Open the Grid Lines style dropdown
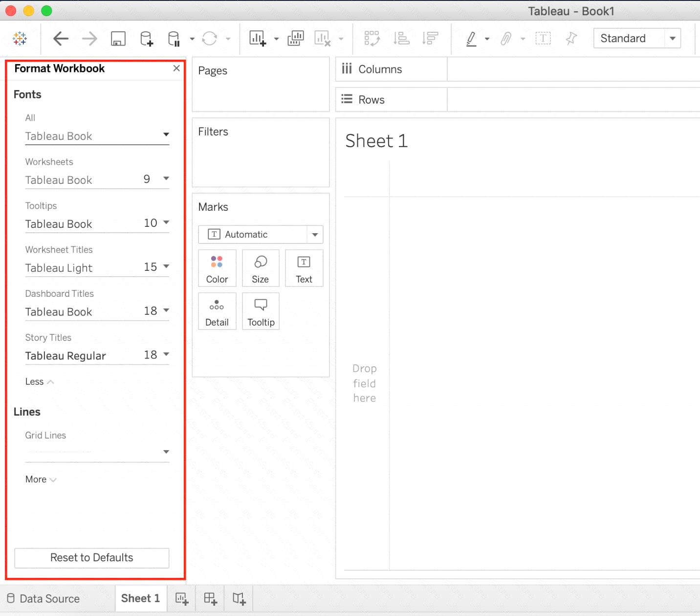This screenshot has height=616, width=700. [x=97, y=452]
